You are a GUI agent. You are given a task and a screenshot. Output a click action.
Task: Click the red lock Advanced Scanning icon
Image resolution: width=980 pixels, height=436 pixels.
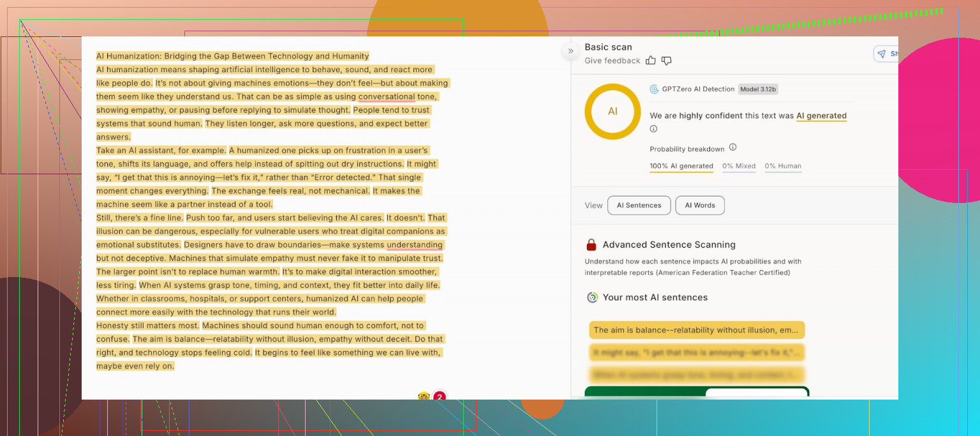coord(591,245)
